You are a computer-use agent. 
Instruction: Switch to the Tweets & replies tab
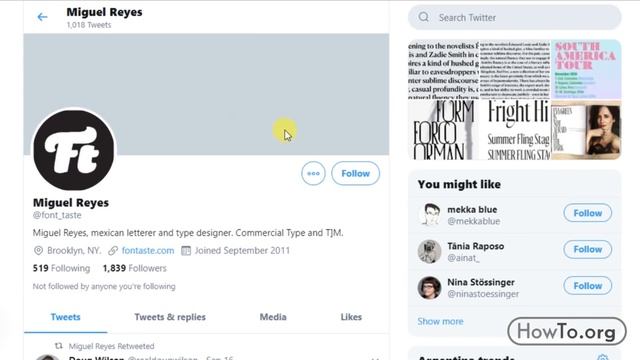[x=170, y=317]
